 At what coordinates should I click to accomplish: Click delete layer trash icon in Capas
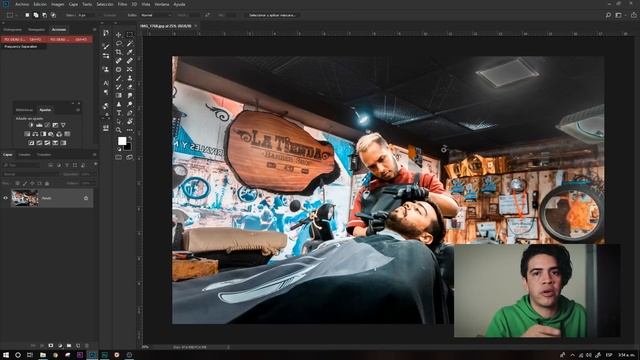(87, 345)
